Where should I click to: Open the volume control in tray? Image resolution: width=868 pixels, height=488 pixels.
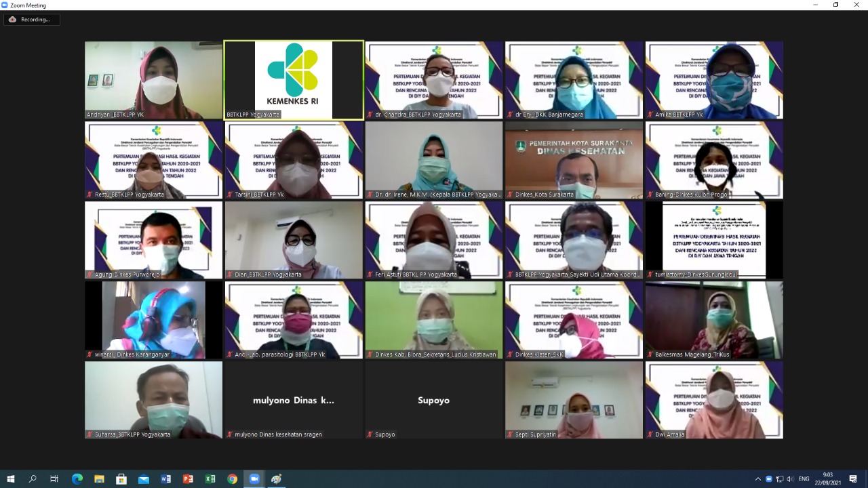coord(790,479)
